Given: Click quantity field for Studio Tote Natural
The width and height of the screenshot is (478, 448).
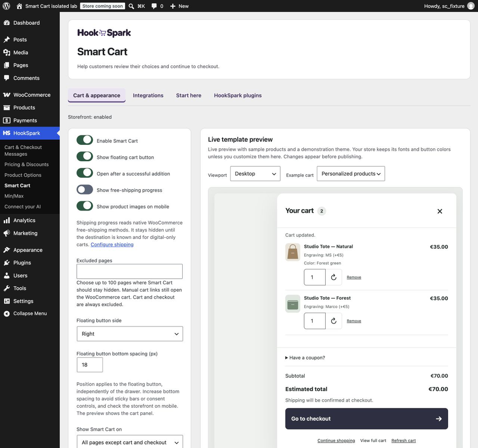Looking at the screenshot, I should coord(315,277).
